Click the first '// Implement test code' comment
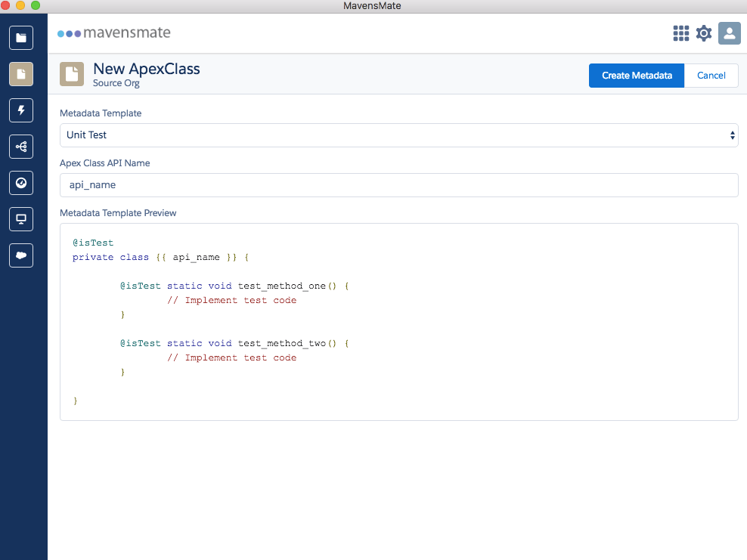747x560 pixels. pyautogui.click(x=231, y=301)
